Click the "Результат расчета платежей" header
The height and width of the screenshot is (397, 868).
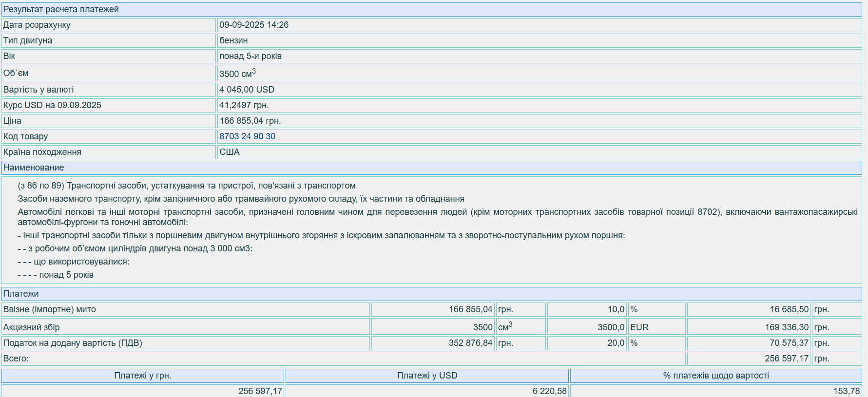(432, 9)
